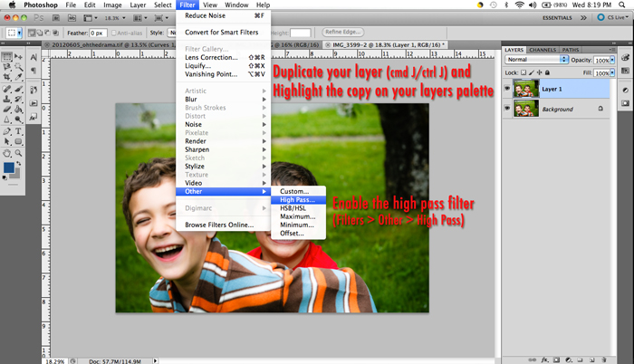
Task: Select the Hand tool
Action: [7, 153]
